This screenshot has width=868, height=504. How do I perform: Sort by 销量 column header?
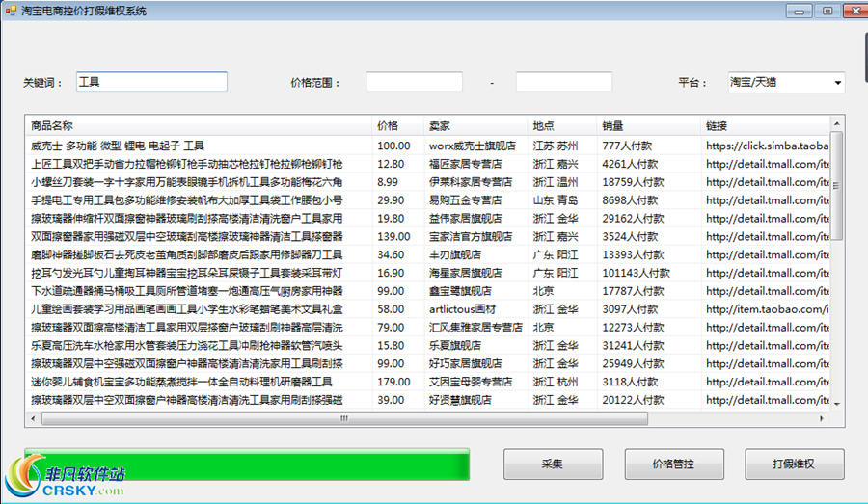pyautogui.click(x=649, y=126)
